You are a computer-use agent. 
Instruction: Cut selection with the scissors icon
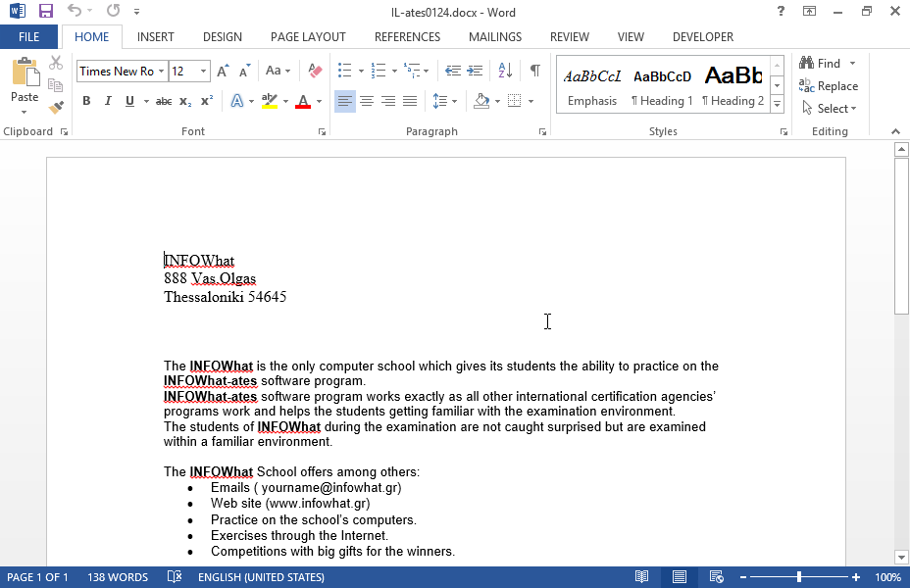click(x=56, y=63)
